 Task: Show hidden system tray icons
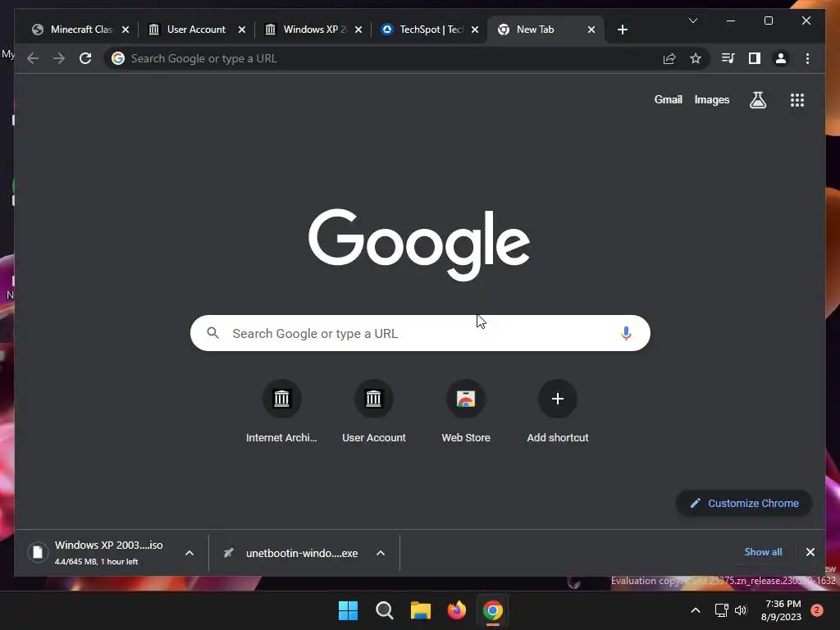coord(695,610)
